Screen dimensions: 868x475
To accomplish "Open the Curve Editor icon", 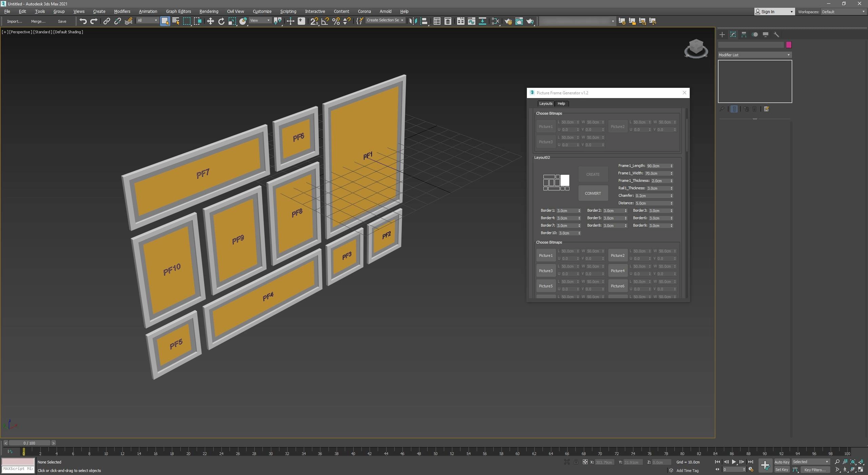I will (471, 21).
